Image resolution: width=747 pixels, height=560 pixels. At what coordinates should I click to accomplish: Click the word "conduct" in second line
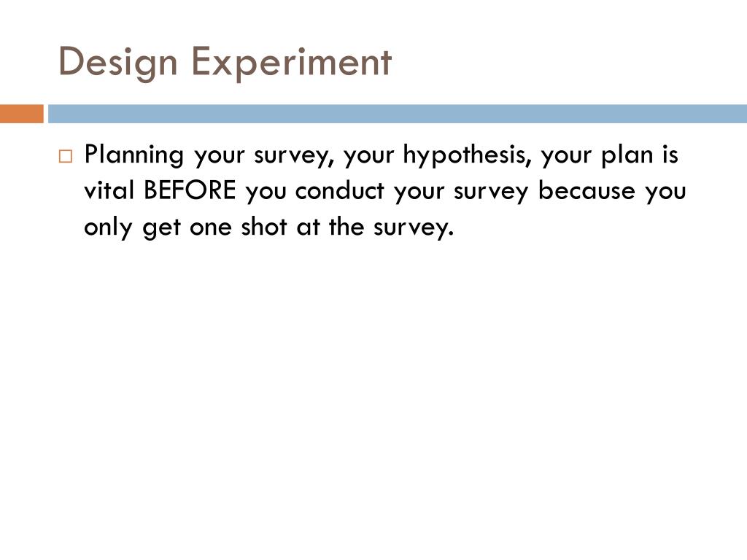click(340, 190)
